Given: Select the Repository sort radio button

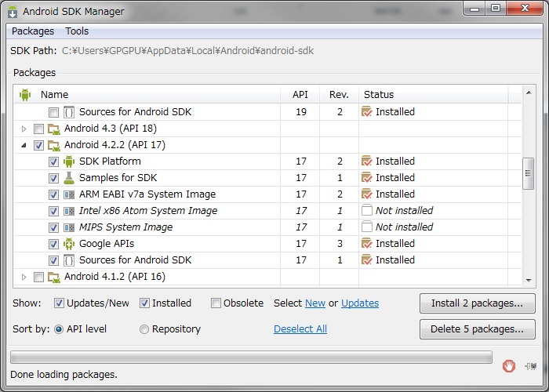Looking at the screenshot, I should 144,329.
